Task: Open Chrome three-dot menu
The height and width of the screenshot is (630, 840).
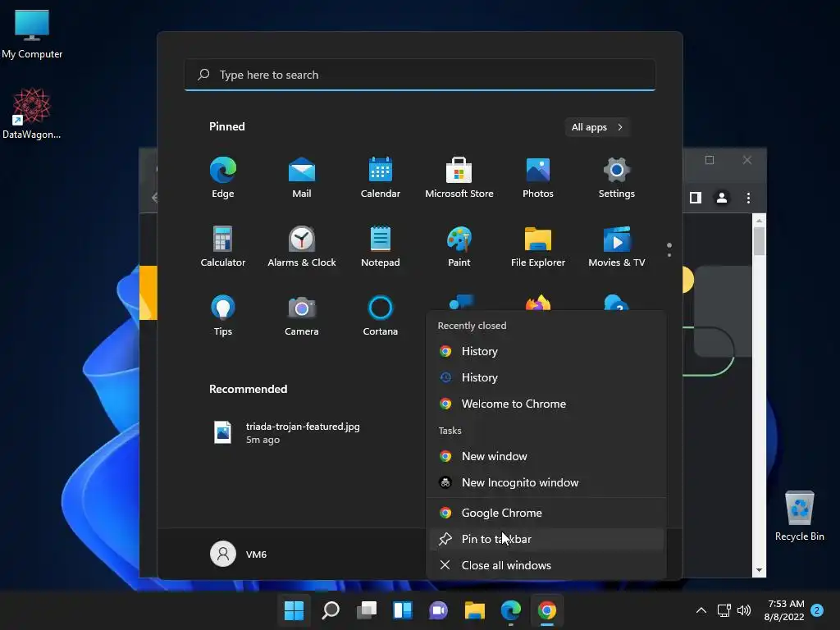Action: point(748,198)
